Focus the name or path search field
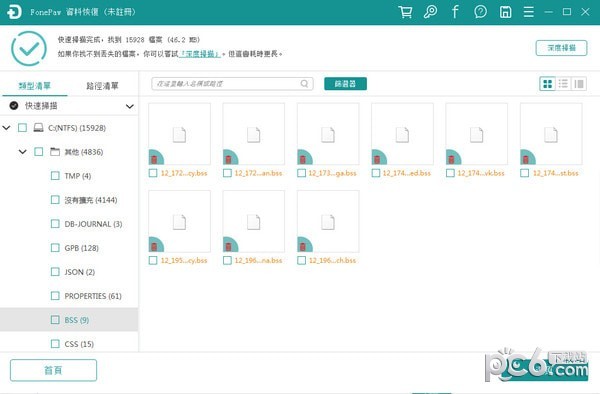Viewport: 600px width, 394px height. [232, 84]
